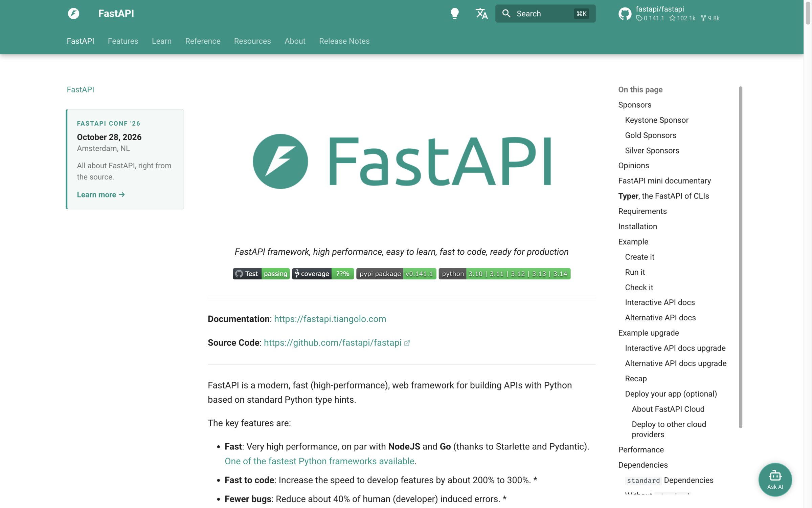Screen dimensions: 812x508
Task: Jump to Requirements section
Action: pyautogui.click(x=642, y=211)
